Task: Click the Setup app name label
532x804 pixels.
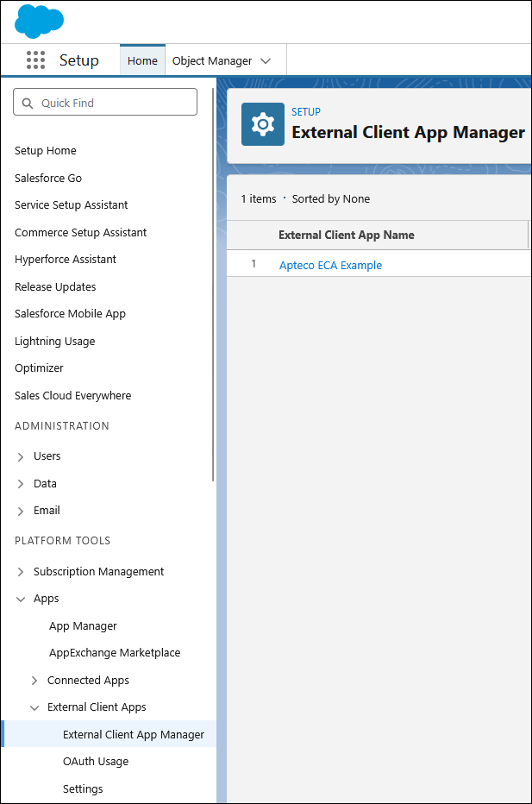Action: (79, 60)
